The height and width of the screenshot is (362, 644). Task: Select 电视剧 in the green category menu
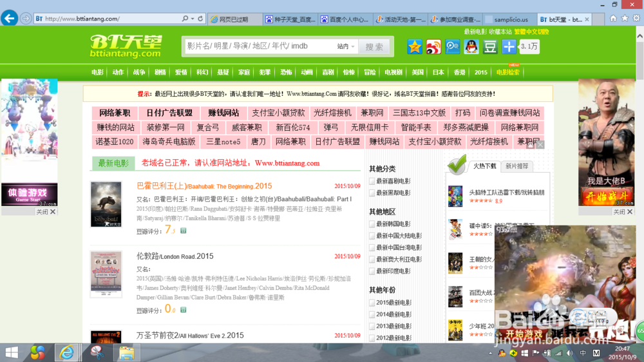pos(393,72)
